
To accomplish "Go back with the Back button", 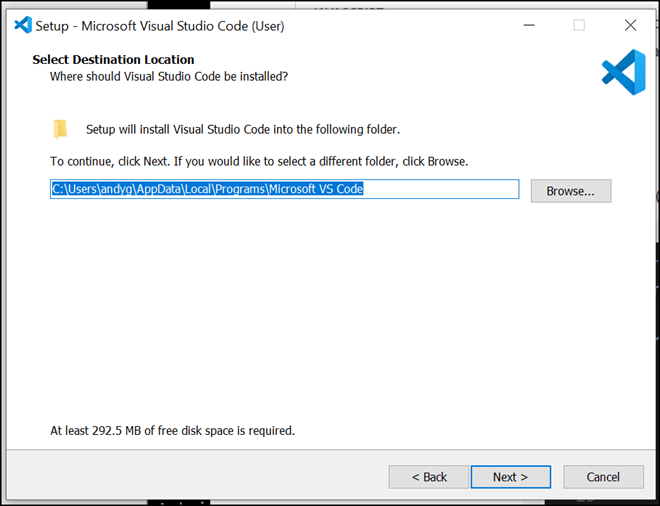I will click(429, 477).
